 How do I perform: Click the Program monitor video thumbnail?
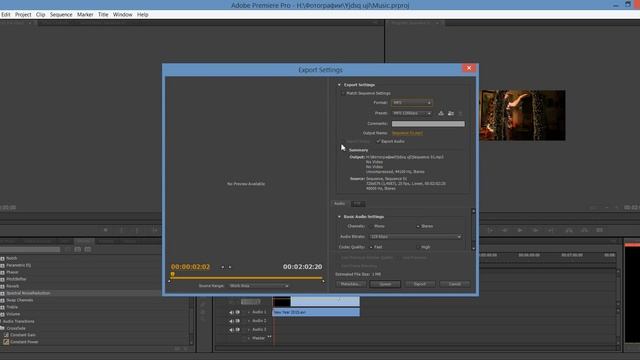(522, 115)
